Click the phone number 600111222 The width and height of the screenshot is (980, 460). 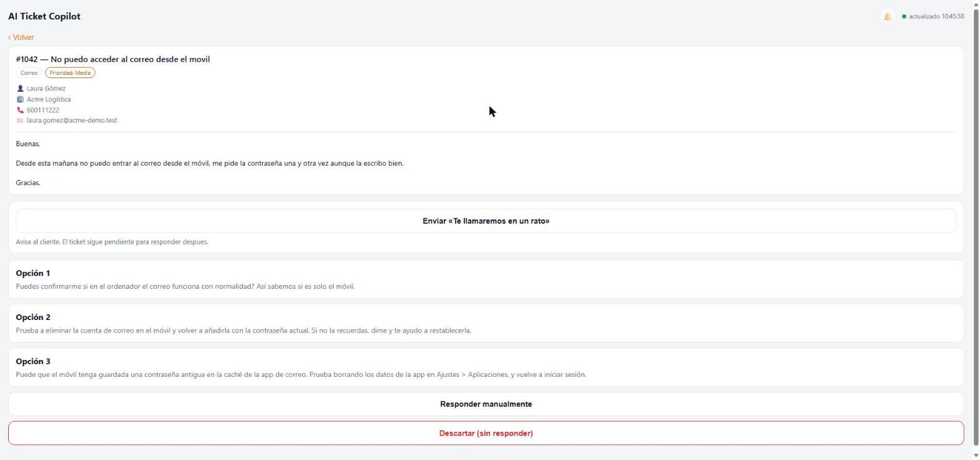point(43,110)
